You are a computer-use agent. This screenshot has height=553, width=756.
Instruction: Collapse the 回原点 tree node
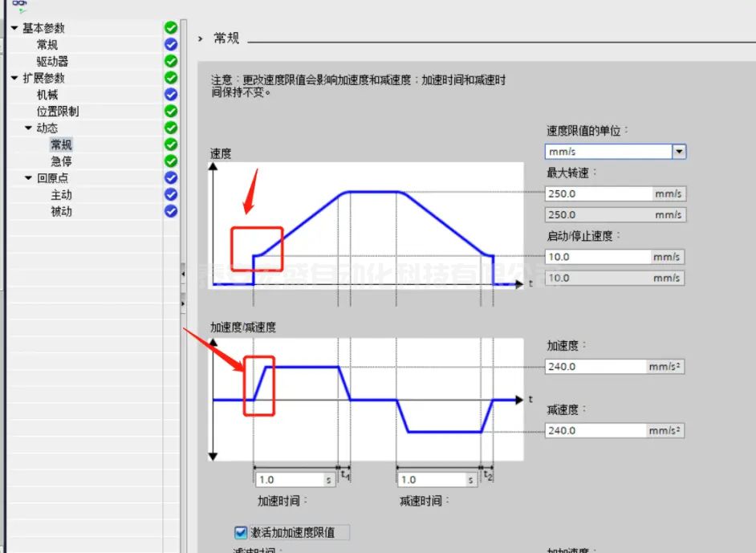pos(29,178)
